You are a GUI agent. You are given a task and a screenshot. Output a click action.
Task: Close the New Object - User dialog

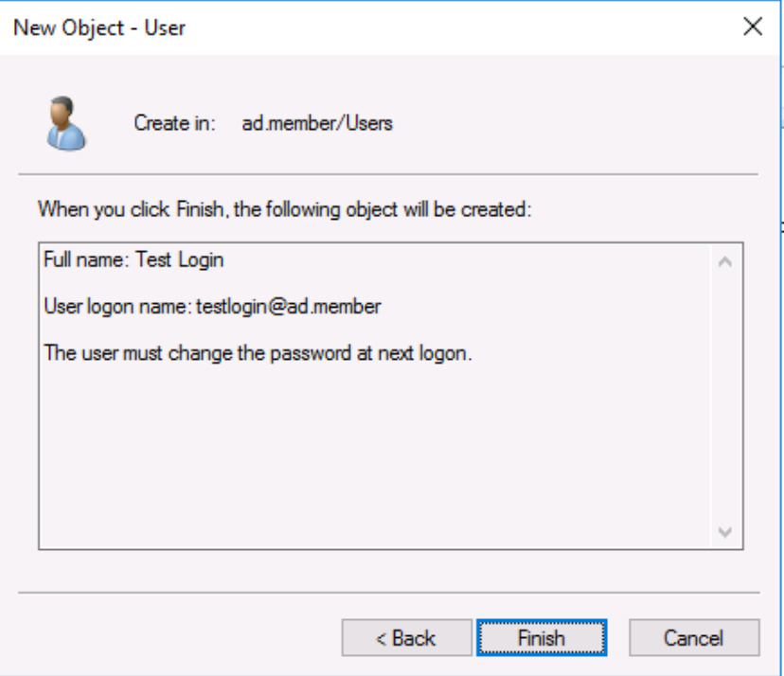click(753, 27)
